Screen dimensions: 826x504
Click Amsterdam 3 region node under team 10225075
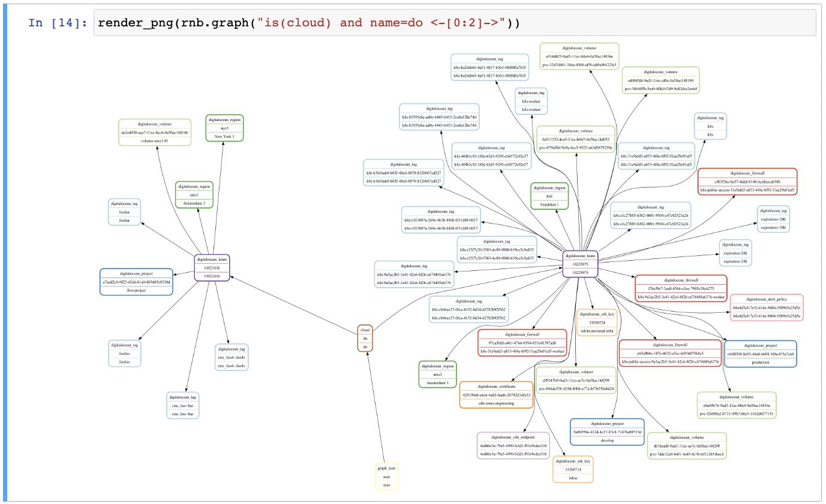[x=438, y=374]
